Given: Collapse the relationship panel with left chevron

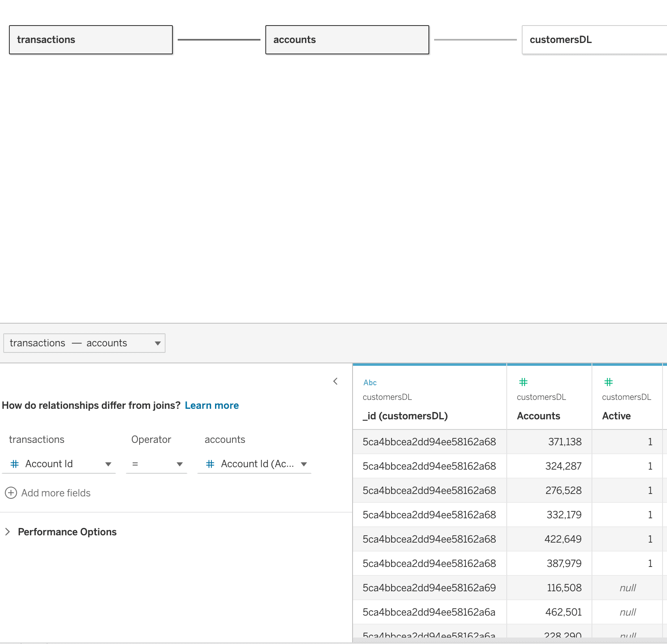Looking at the screenshot, I should pyautogui.click(x=335, y=381).
